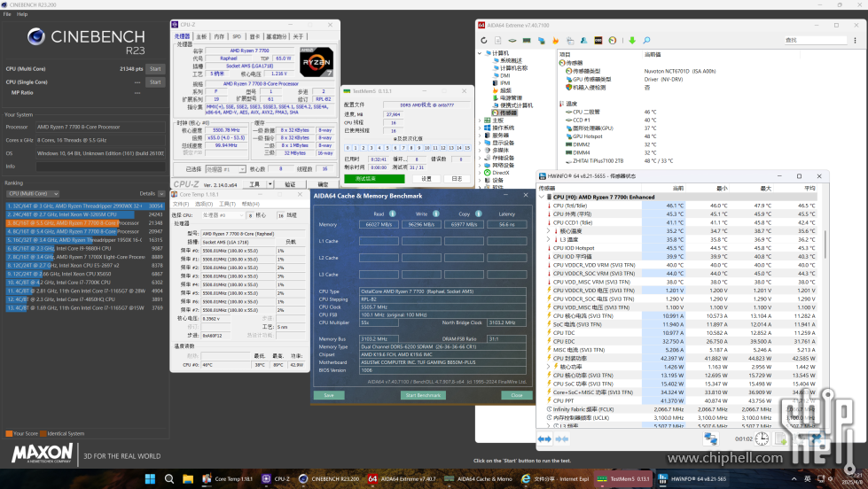The height and width of the screenshot is (489, 868).
Task: Expand the 显示设备 tree node in AIDA64
Action: (480, 143)
